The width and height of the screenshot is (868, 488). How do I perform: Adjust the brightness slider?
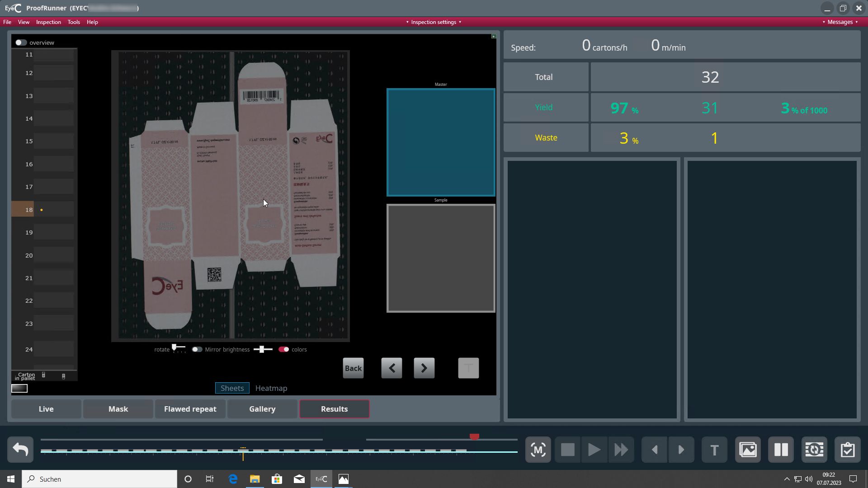(x=263, y=349)
